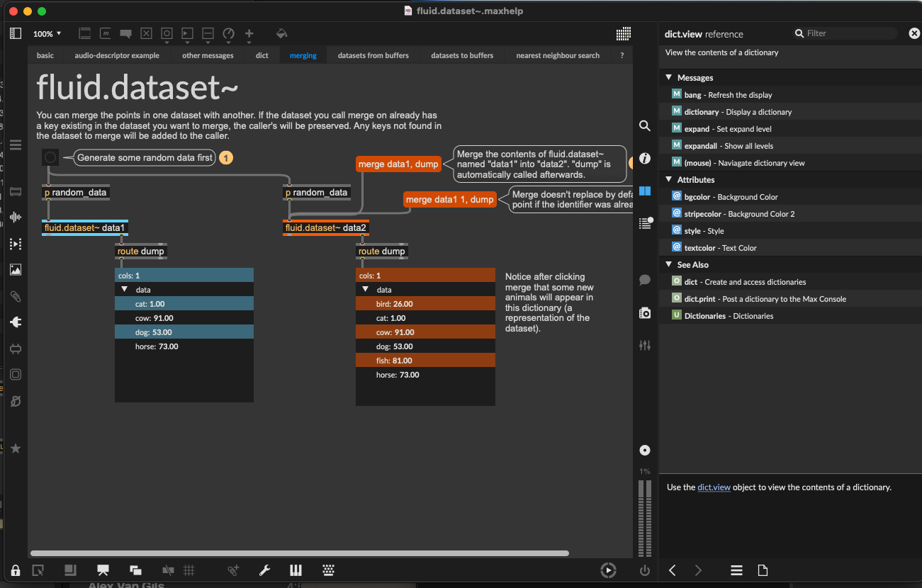Toggle the patcher lock icon
The image size is (922, 588).
16,570
